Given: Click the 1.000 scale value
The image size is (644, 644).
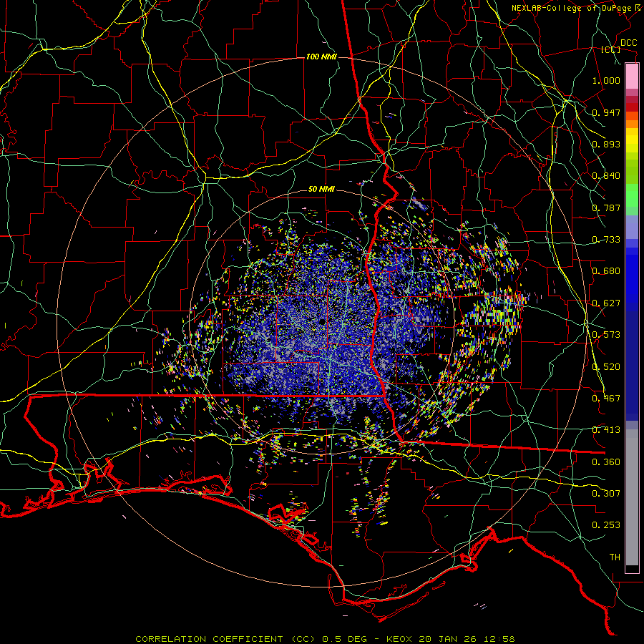Looking at the screenshot, I should click(x=606, y=80).
